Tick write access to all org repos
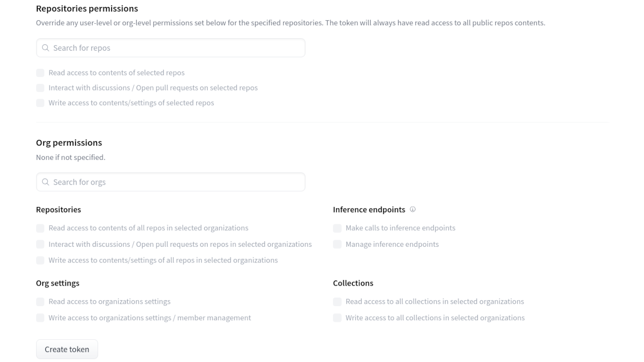Screen dimensions: 644x362 [x=40, y=260]
